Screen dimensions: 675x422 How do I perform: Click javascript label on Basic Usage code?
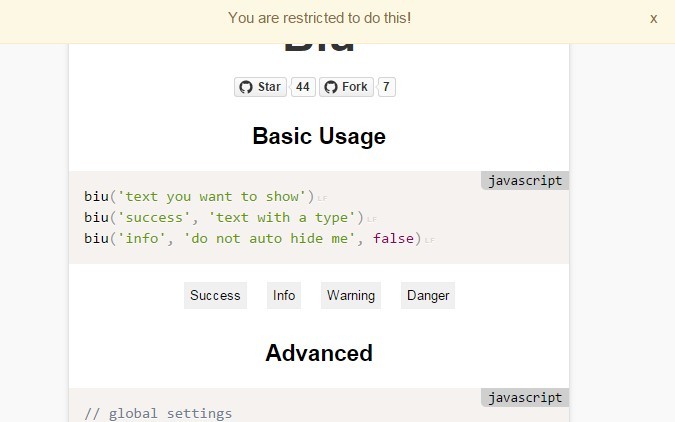(524, 181)
